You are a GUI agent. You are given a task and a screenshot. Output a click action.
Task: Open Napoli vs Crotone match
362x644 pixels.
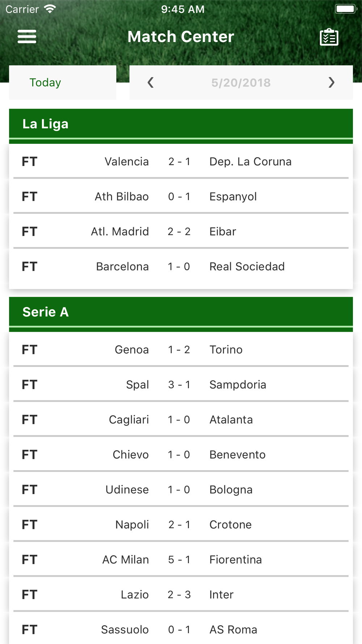181,524
